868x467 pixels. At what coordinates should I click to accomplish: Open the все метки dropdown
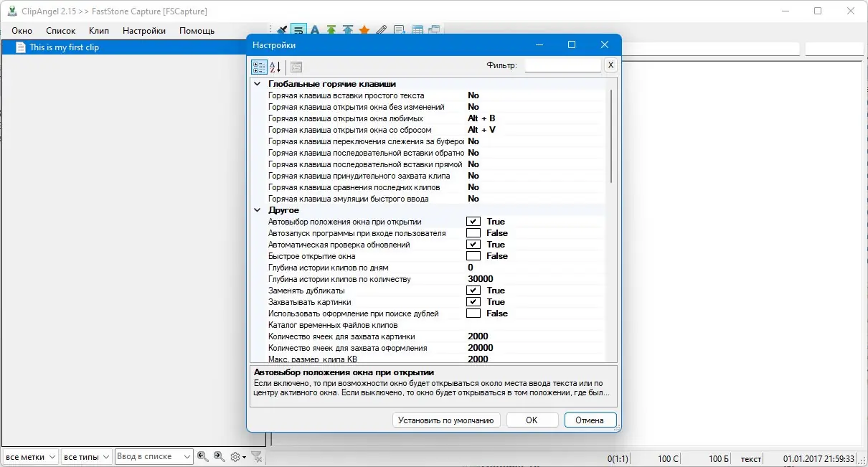(x=30, y=456)
